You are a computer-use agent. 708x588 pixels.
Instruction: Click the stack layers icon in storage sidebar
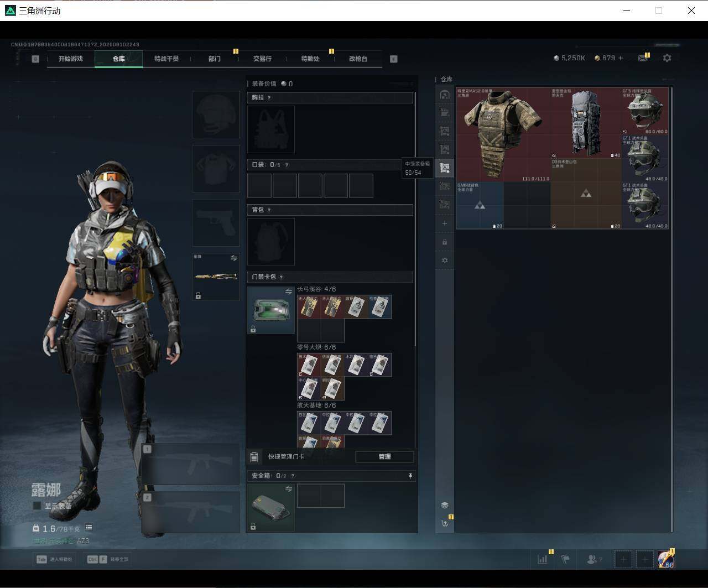[x=445, y=505]
